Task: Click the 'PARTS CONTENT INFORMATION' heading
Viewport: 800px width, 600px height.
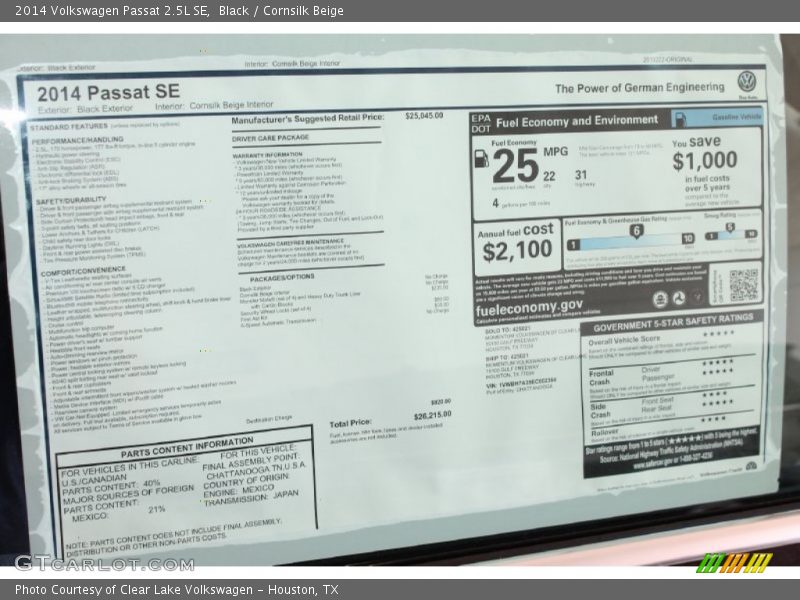Action: [x=187, y=447]
